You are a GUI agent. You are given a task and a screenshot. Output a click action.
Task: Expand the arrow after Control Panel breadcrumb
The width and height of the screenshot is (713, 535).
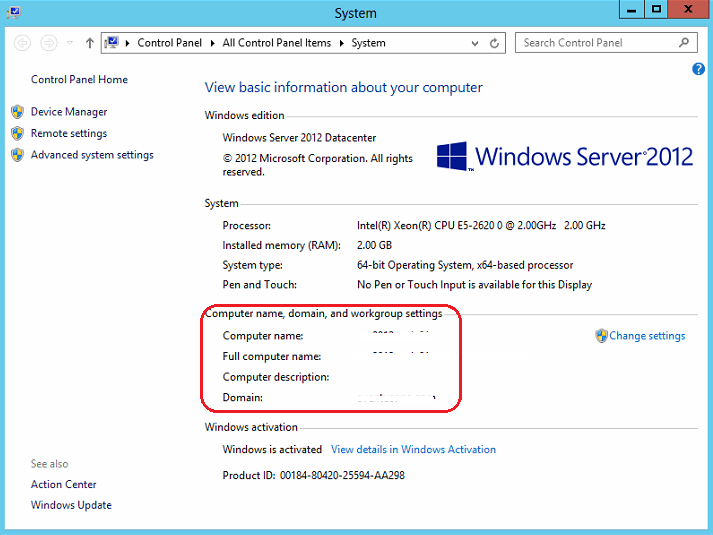click(x=212, y=43)
